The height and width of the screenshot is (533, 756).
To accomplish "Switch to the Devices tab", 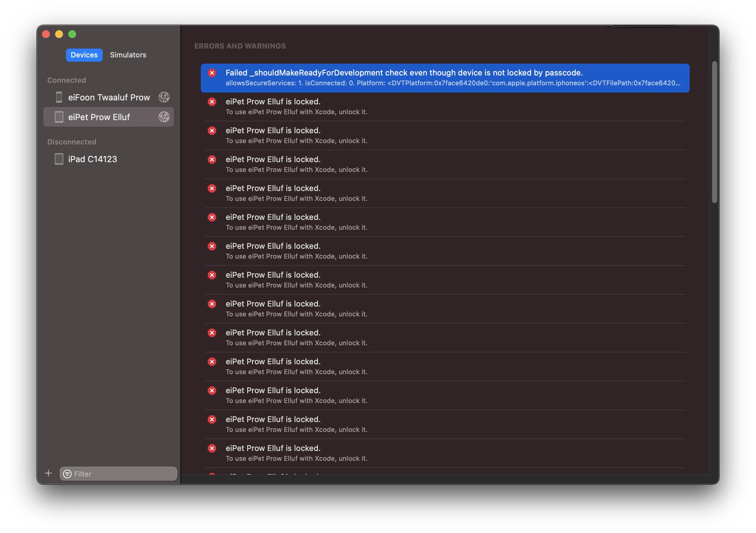I will click(84, 55).
